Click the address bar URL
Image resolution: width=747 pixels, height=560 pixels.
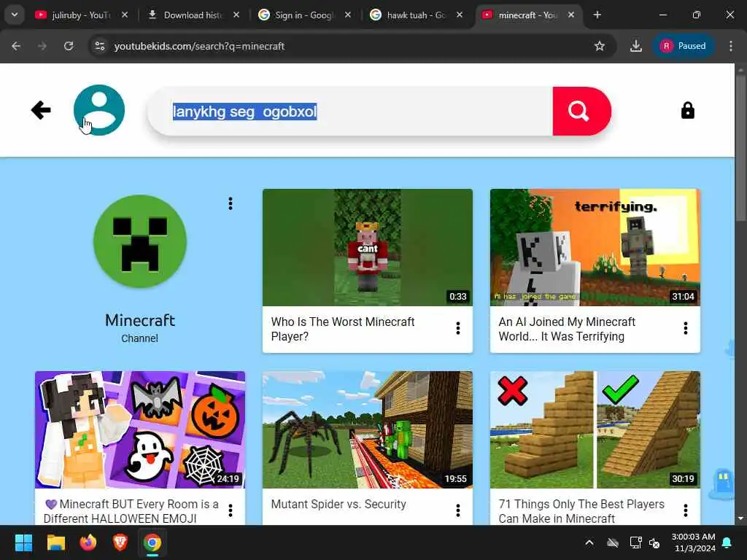coord(199,46)
